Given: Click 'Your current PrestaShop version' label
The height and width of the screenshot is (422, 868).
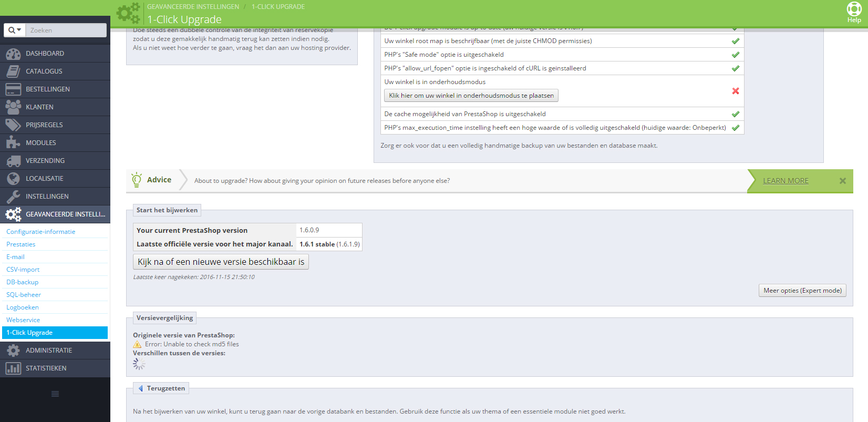Looking at the screenshot, I should click(192, 230).
